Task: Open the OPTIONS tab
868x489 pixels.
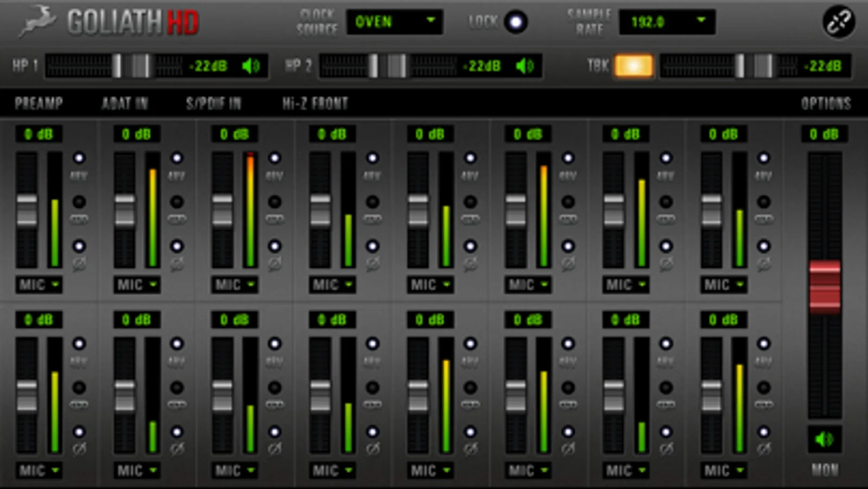Action: pyautogui.click(x=826, y=103)
